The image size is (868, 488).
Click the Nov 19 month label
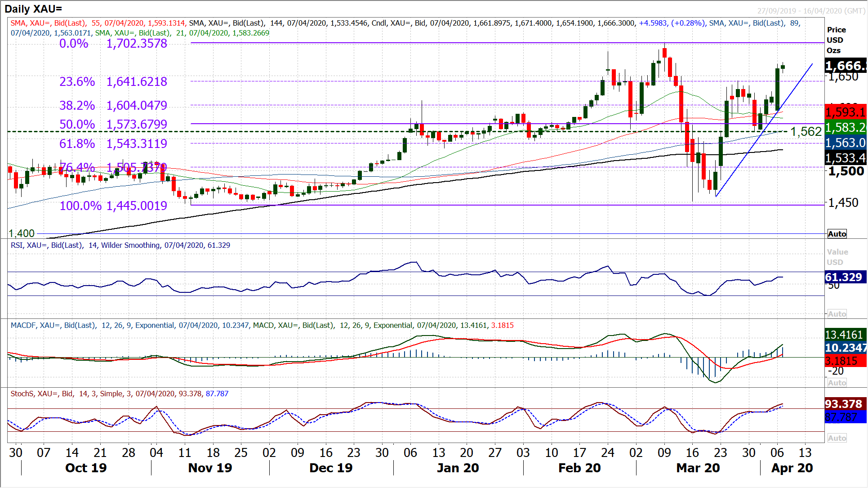210,468
